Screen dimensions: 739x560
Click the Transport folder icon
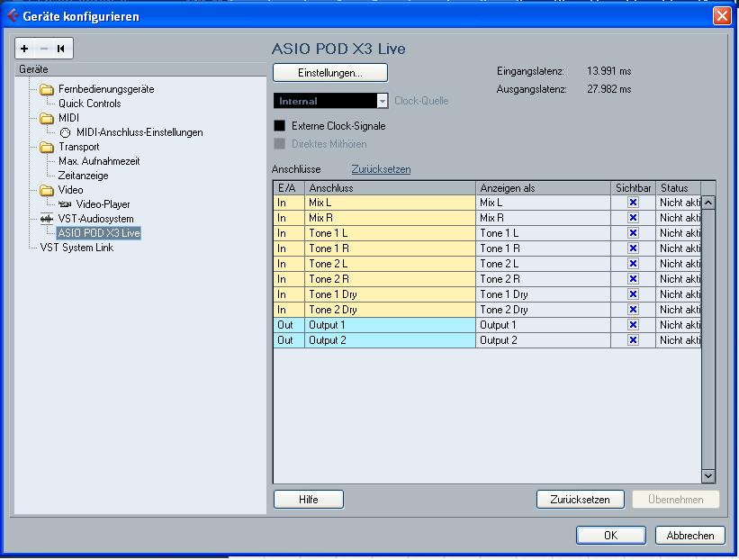[47, 147]
